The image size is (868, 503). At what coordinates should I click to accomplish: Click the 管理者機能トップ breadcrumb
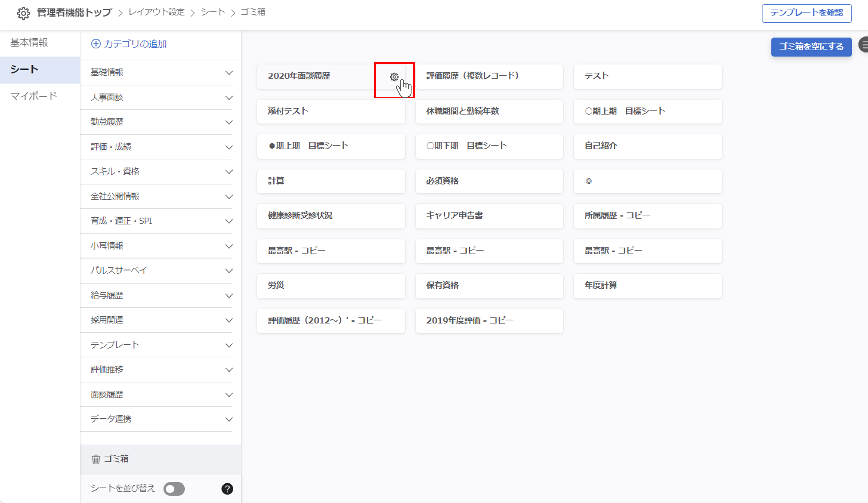click(x=74, y=12)
